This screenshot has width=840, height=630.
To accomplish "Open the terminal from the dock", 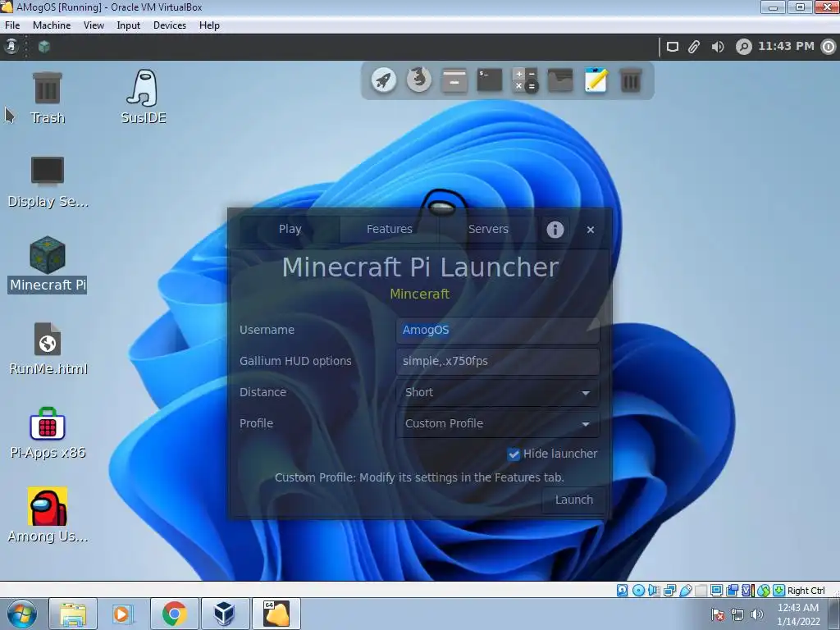I will coord(490,80).
